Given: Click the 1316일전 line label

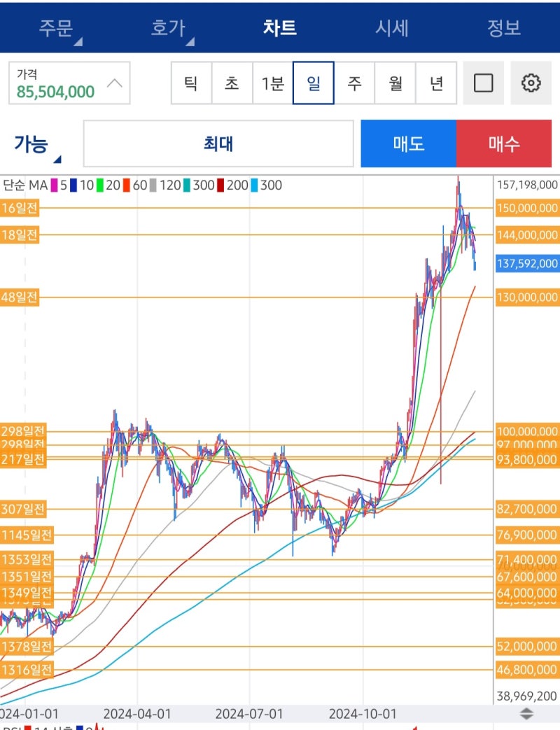Looking at the screenshot, I should (x=27, y=670).
